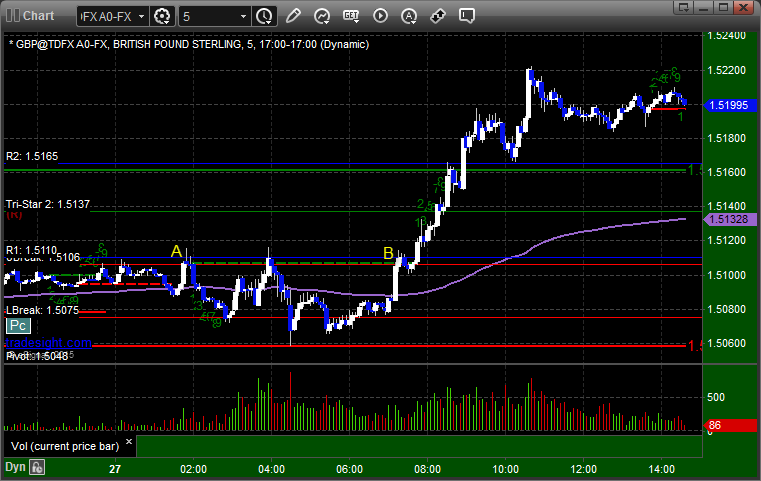
Task: Open the comment speech bubble icon
Action: [x=467, y=16]
